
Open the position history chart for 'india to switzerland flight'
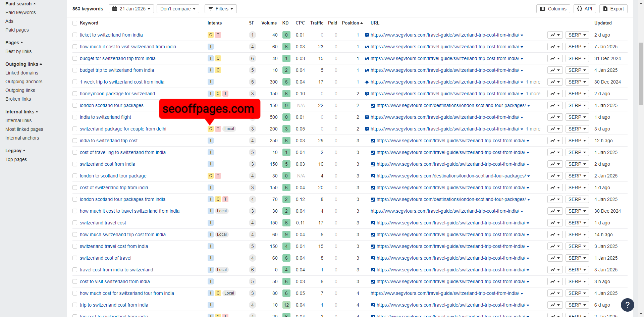(x=555, y=117)
